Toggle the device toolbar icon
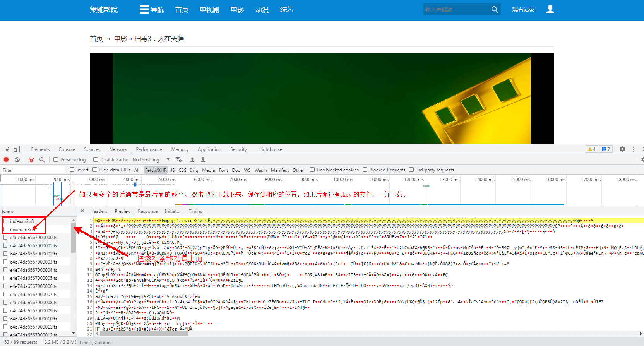 click(x=17, y=149)
